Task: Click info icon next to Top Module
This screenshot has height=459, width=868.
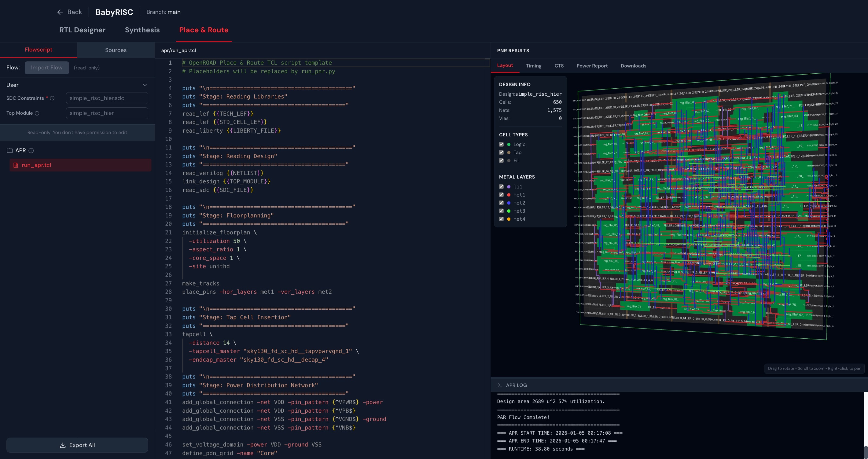Action: click(37, 113)
